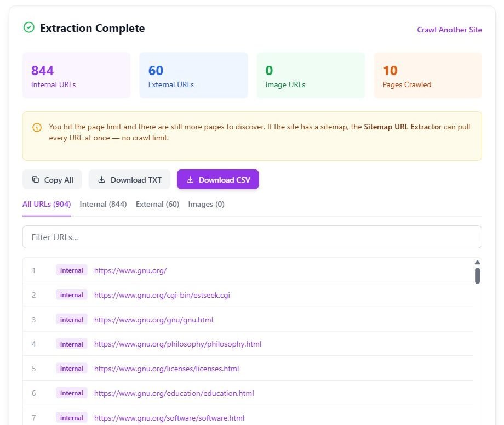Open the gnu/gnu.html link
504x425 pixels.
click(153, 320)
